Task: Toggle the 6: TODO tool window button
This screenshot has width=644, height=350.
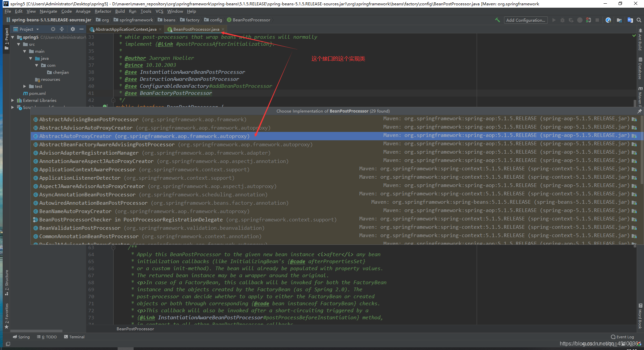Action: [x=47, y=337]
